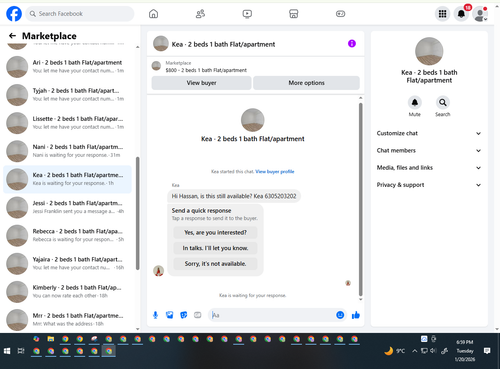500x369 pixels.
Task: Open the Facebook logo home link
Action: click(x=14, y=14)
